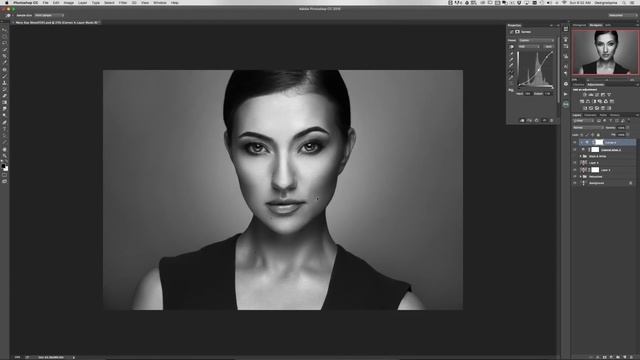The image size is (640, 360).
Task: Add an Invert adjustment
Action: click(x=585, y=108)
